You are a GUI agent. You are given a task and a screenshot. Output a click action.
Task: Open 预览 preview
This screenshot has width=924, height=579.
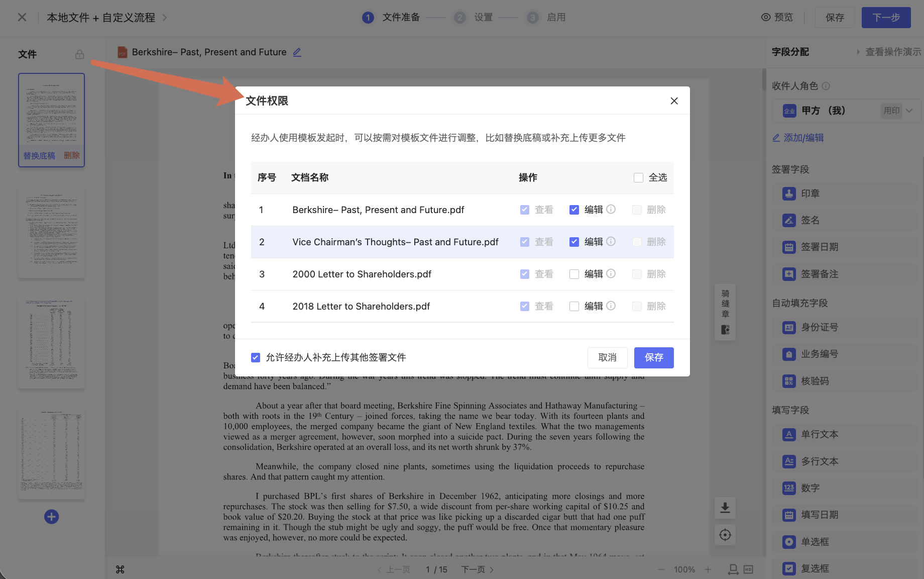pyautogui.click(x=777, y=17)
